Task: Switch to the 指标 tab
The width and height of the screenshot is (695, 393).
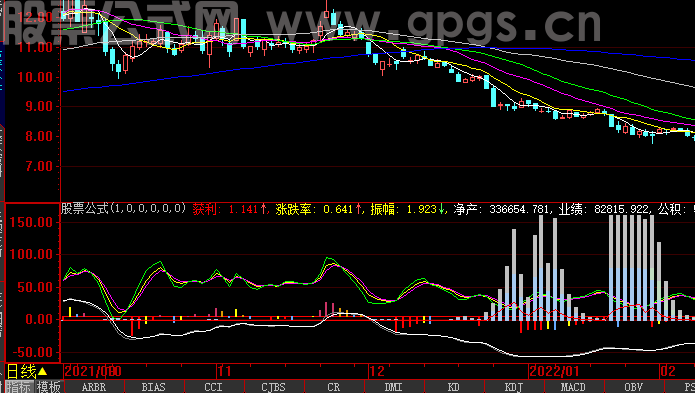Action: click(x=19, y=387)
